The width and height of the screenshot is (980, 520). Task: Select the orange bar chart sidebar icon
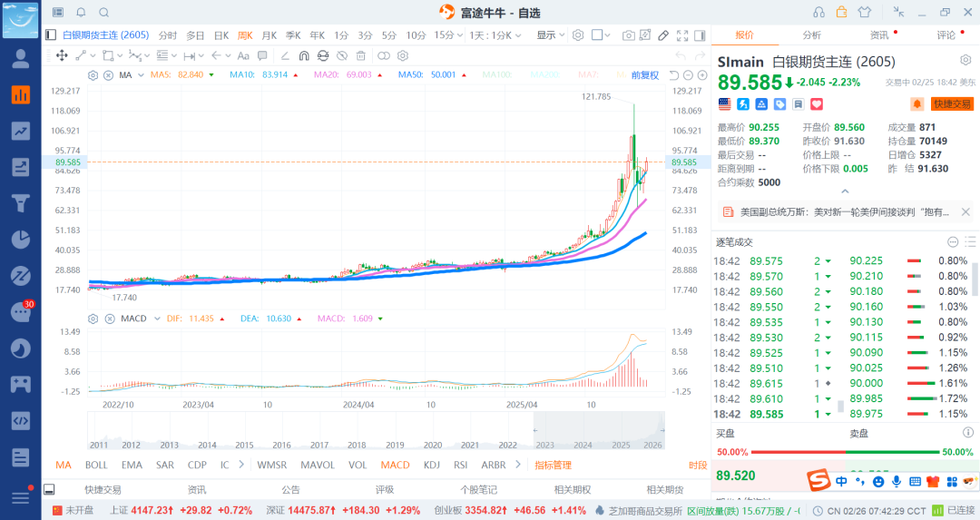click(x=21, y=95)
